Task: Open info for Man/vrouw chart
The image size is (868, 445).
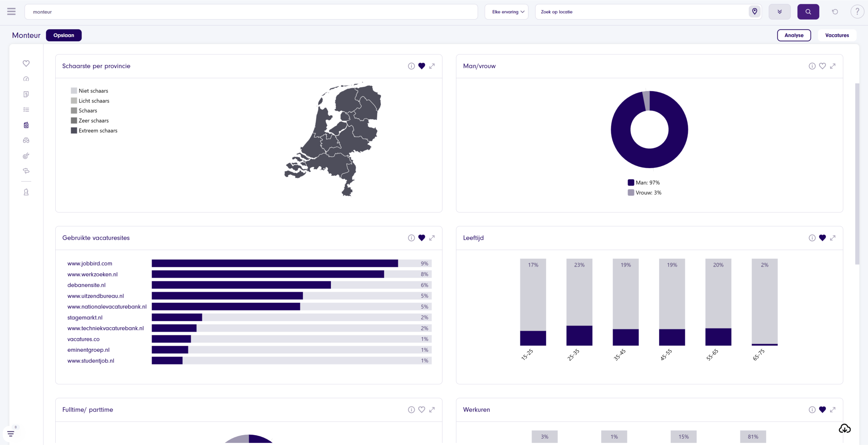Action: [812, 66]
